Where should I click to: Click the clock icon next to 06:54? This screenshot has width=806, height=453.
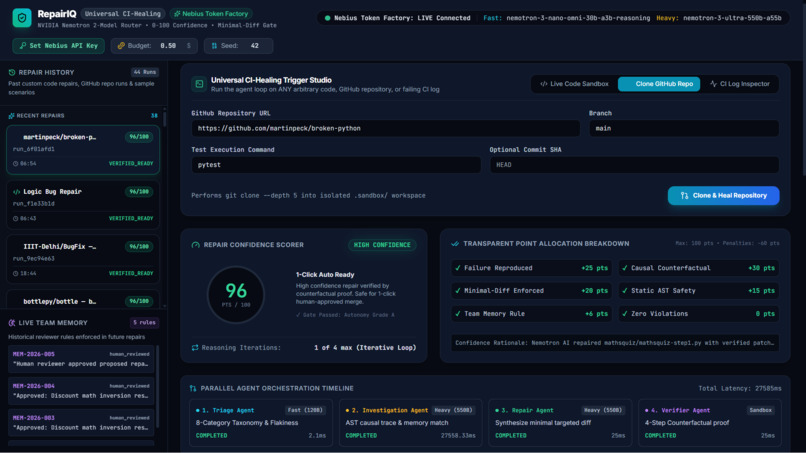click(15, 164)
